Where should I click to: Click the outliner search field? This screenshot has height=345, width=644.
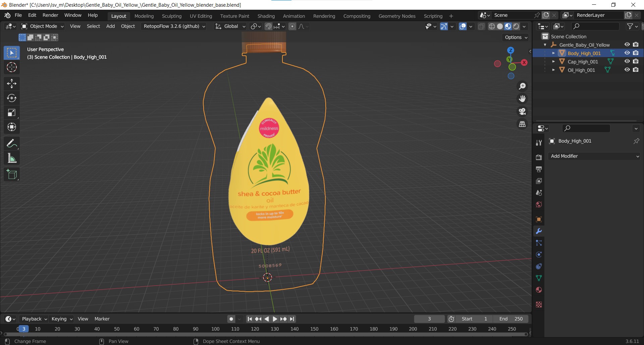pos(595,26)
